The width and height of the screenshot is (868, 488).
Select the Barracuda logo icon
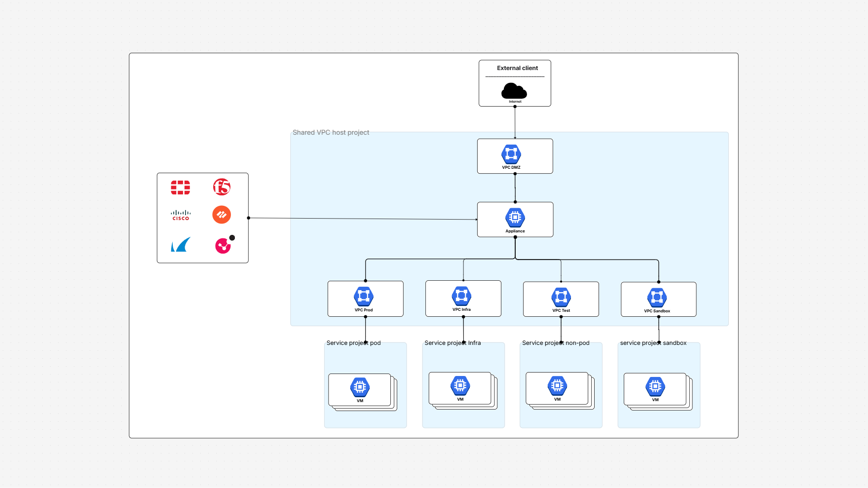(x=180, y=245)
